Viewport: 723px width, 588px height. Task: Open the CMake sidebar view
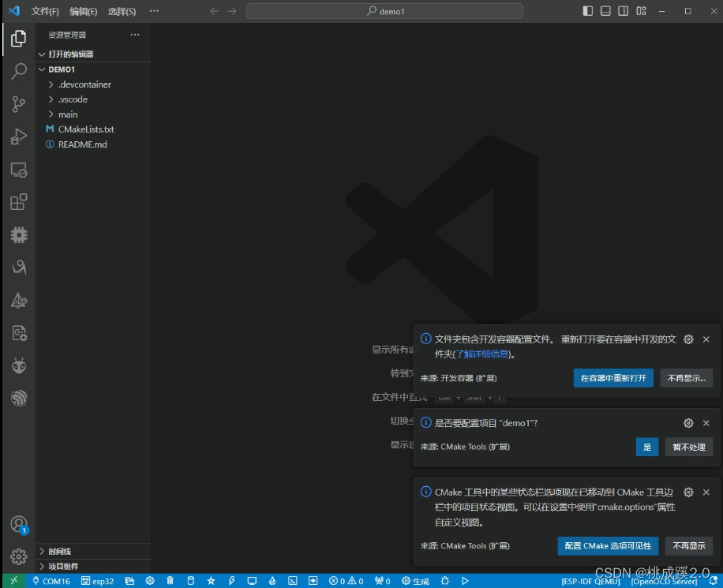click(x=18, y=300)
